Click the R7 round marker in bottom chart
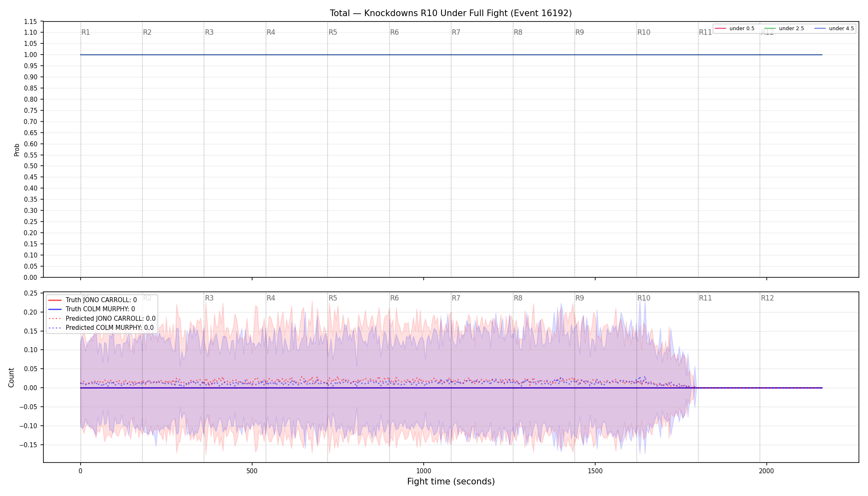 point(456,298)
